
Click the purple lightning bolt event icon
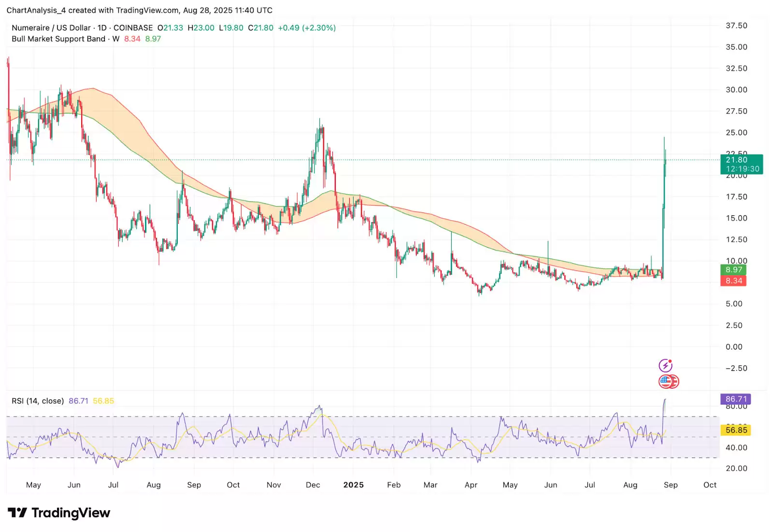tap(665, 365)
